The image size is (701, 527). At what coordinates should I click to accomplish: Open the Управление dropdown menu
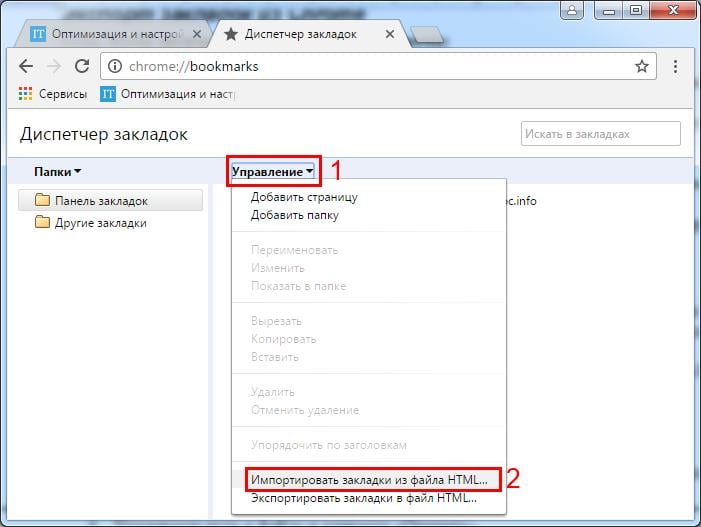(x=272, y=172)
